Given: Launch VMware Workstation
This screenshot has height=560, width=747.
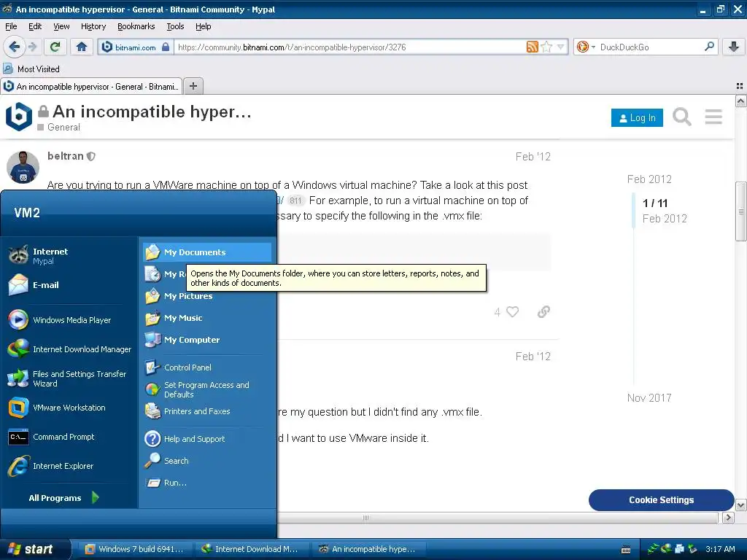Looking at the screenshot, I should pyautogui.click(x=71, y=408).
